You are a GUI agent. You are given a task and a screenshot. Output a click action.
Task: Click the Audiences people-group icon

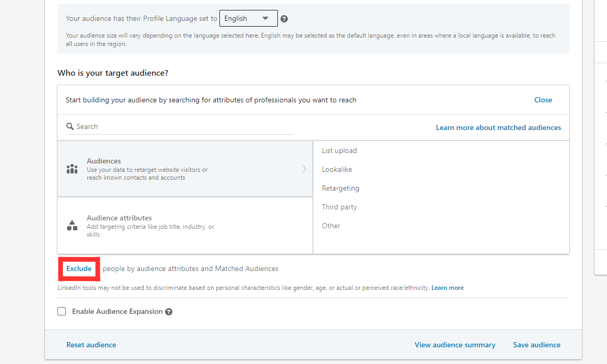pyautogui.click(x=72, y=169)
